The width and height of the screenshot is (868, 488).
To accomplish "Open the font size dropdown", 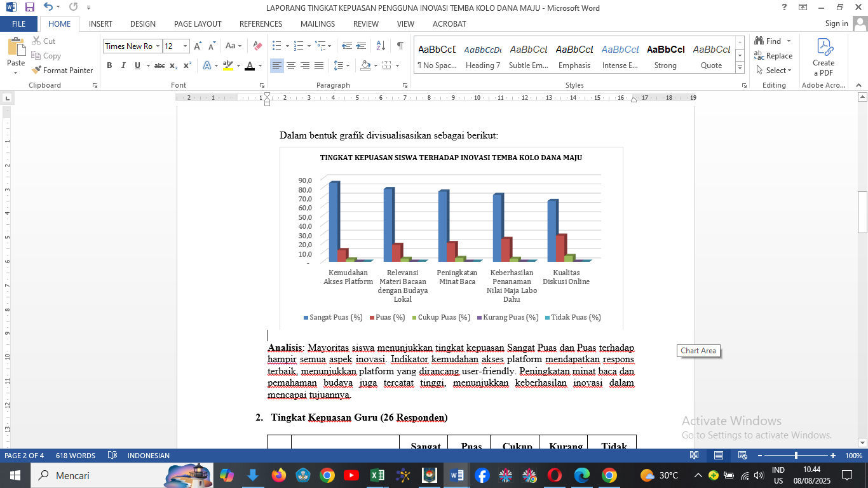I will [185, 46].
